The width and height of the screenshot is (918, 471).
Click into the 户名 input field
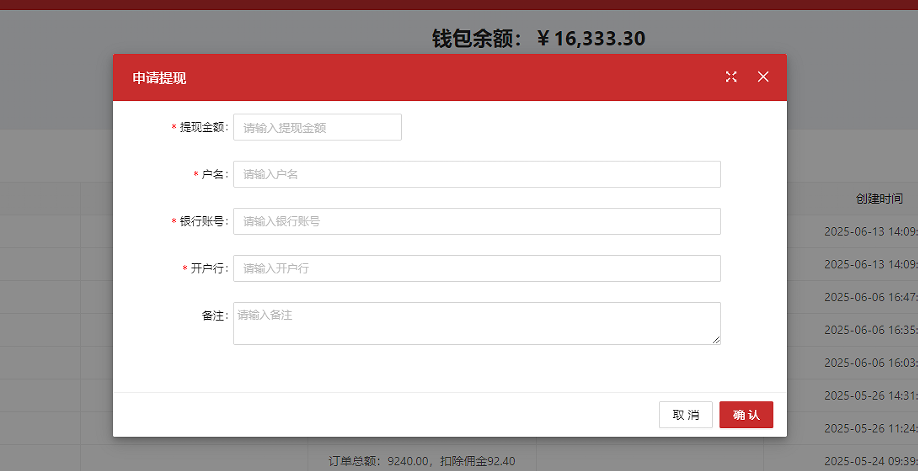point(477,175)
